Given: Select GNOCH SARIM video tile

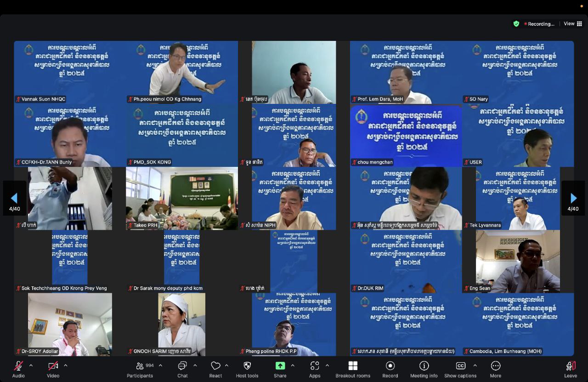Looking at the screenshot, I should click(x=182, y=324).
